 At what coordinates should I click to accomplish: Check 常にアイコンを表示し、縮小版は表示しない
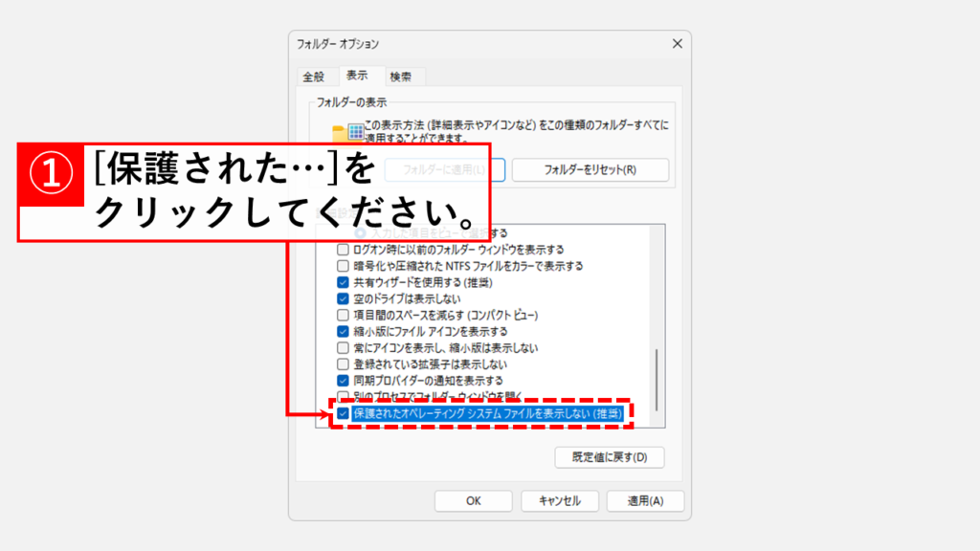344,347
